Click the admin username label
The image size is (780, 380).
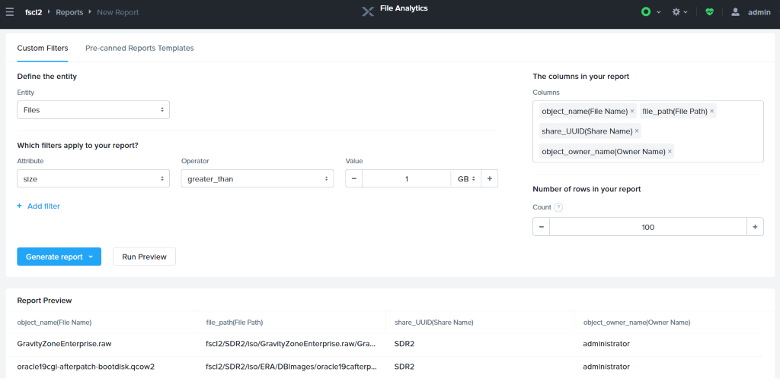pos(759,12)
